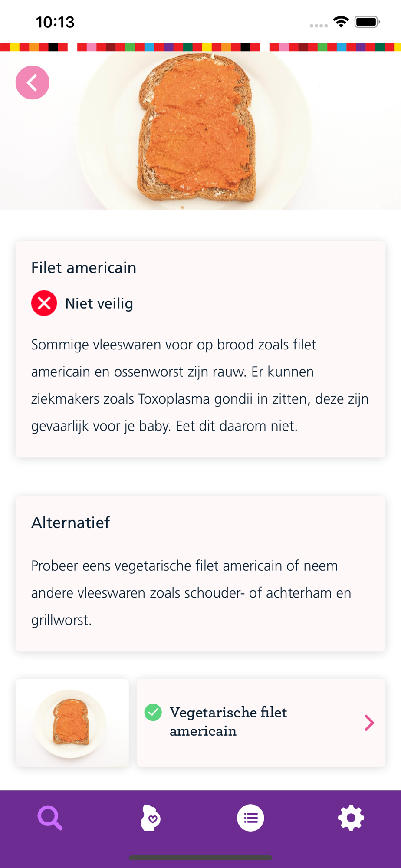Tap the 'Niet veilig' status label
Image resolution: width=401 pixels, height=868 pixels.
[x=99, y=303]
